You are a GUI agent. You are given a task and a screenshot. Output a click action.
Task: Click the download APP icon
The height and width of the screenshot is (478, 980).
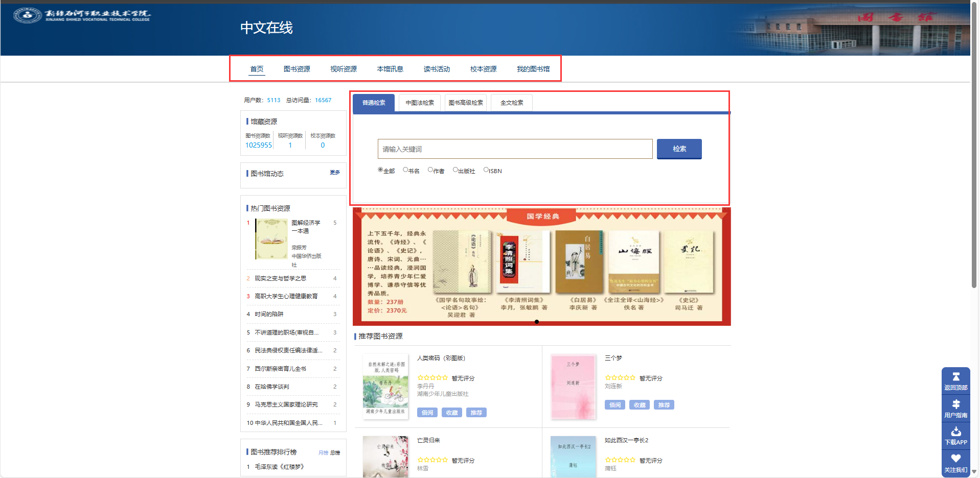955,432
